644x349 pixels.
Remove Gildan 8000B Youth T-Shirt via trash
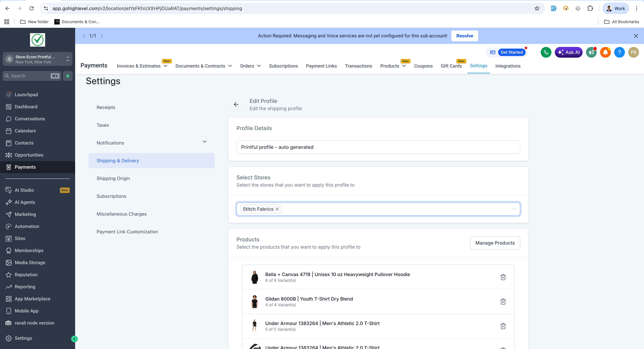click(503, 302)
